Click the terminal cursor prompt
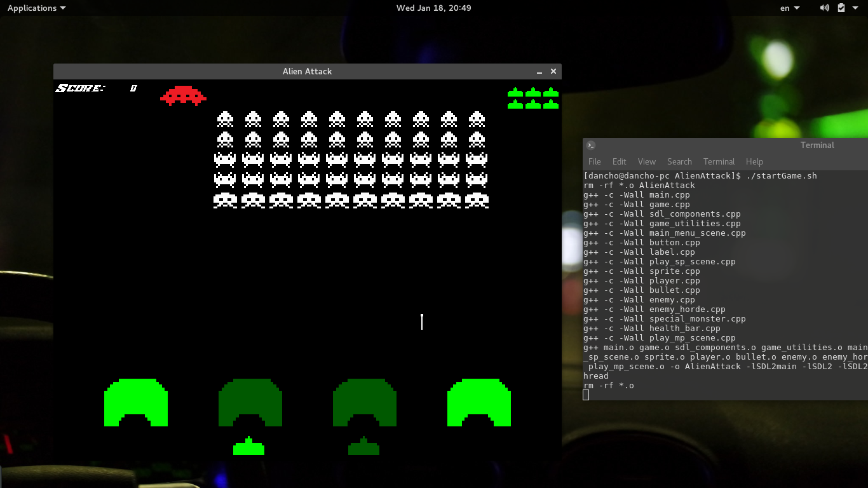This screenshot has width=868, height=488. (586, 395)
